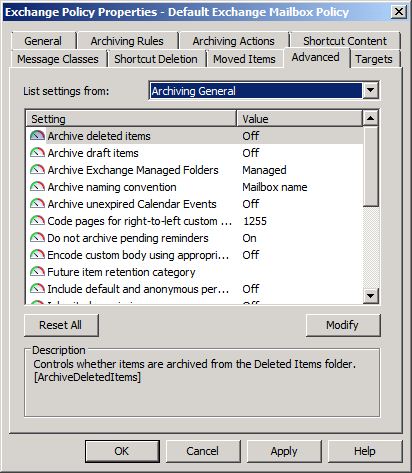
Task: Open the List settings from dropdown arrow
Action: pos(370,90)
